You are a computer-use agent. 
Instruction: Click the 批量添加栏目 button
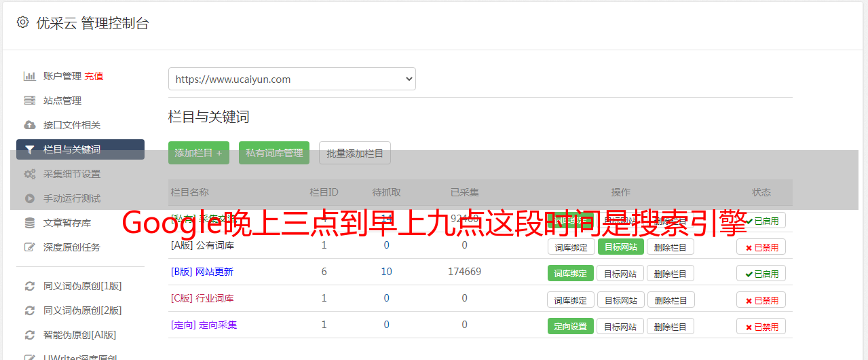[355, 153]
